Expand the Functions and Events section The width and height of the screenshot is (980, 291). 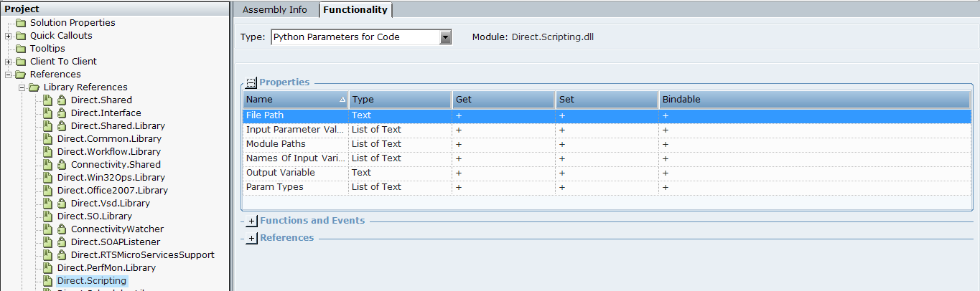click(251, 221)
